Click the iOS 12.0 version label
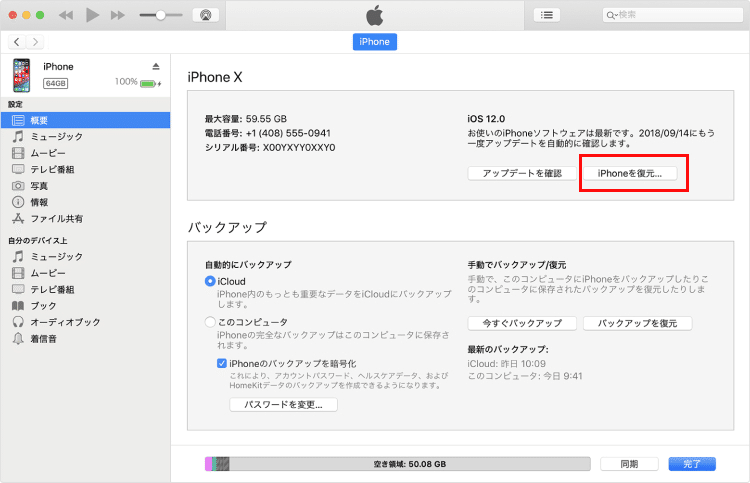Viewport: 750px width, 483px height. [486, 119]
